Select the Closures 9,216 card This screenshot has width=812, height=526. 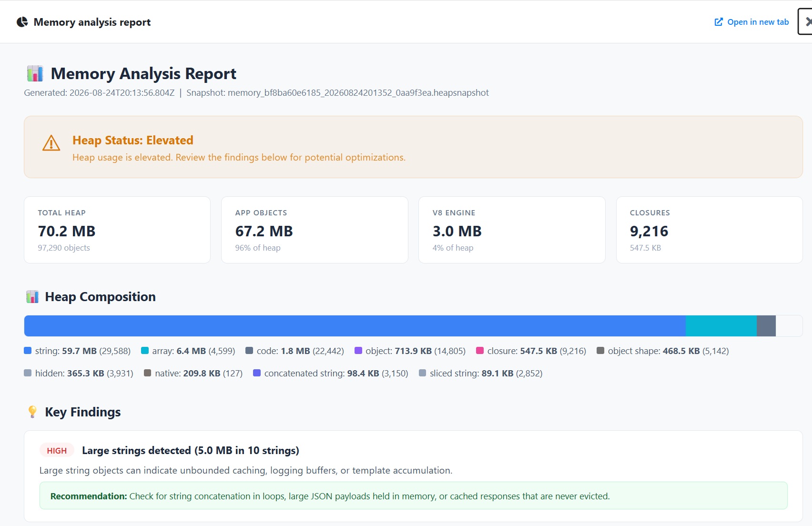[709, 230]
